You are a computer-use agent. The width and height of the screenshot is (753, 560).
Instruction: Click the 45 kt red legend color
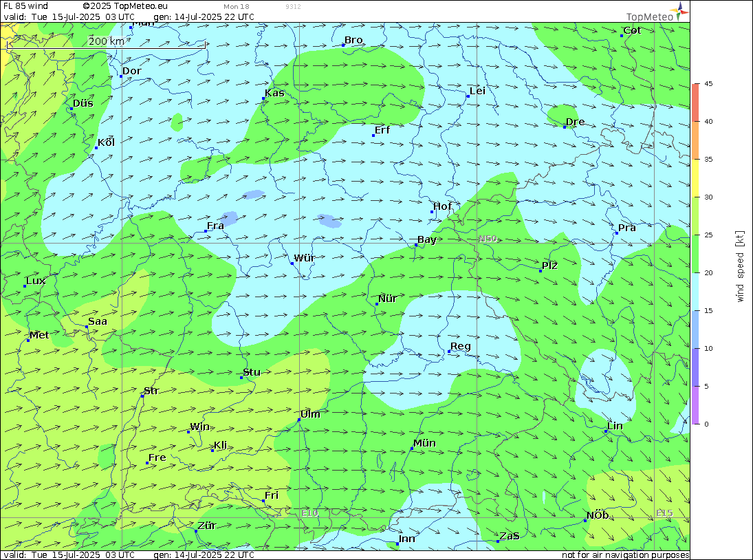[x=695, y=103]
